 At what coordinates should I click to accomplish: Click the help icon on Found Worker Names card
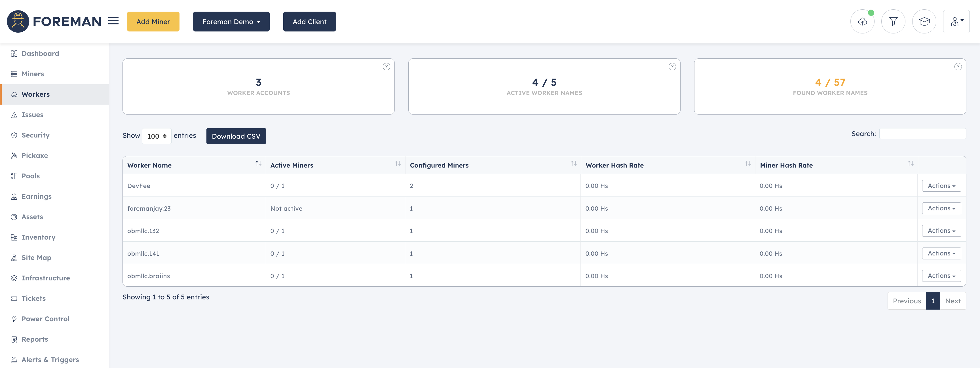(x=958, y=67)
